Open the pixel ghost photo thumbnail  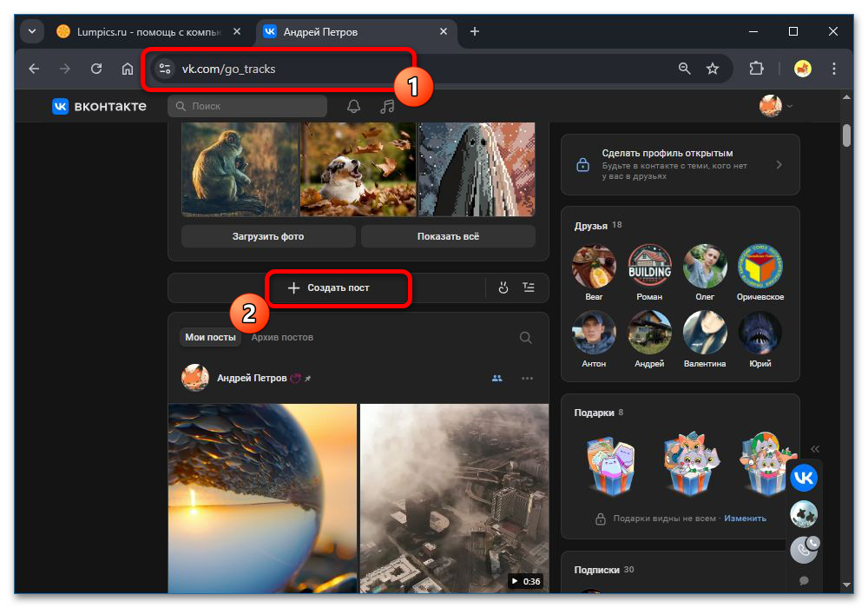477,169
